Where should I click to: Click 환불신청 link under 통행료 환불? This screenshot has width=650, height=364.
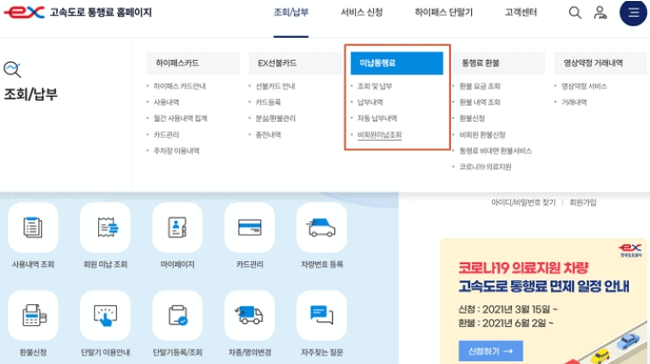(x=472, y=119)
